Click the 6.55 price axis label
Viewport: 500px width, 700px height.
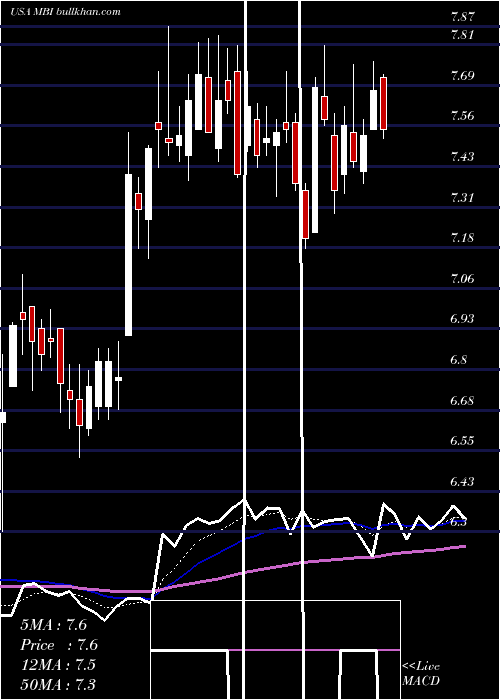click(462, 441)
